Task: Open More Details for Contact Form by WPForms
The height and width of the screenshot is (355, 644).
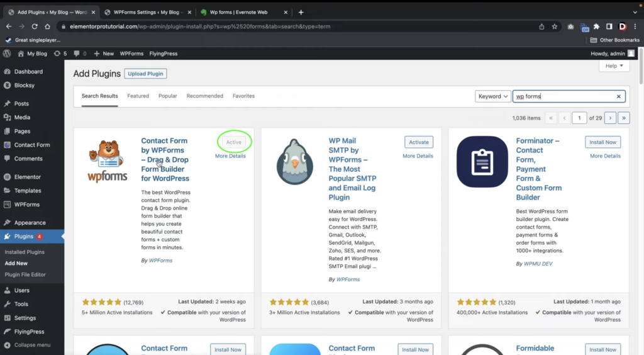Action: pos(230,155)
